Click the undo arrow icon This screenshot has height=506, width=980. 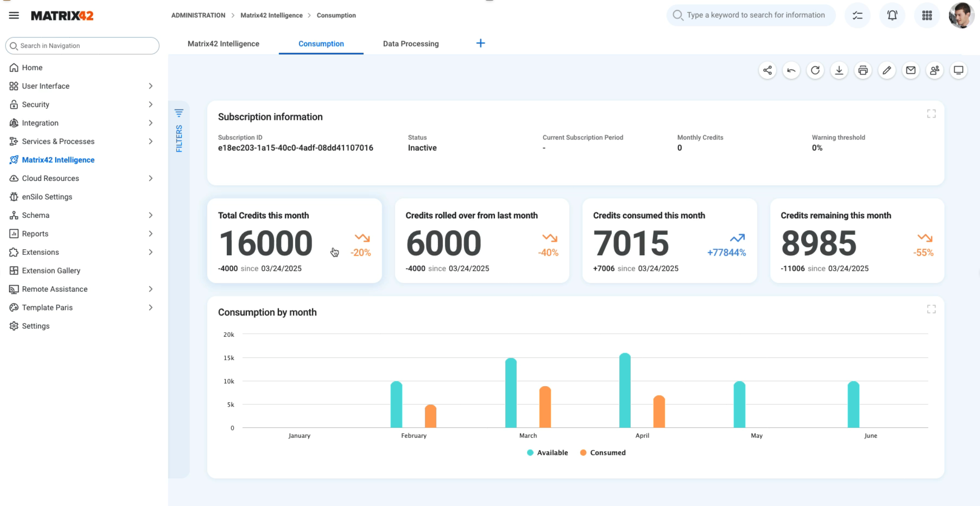[x=791, y=70]
